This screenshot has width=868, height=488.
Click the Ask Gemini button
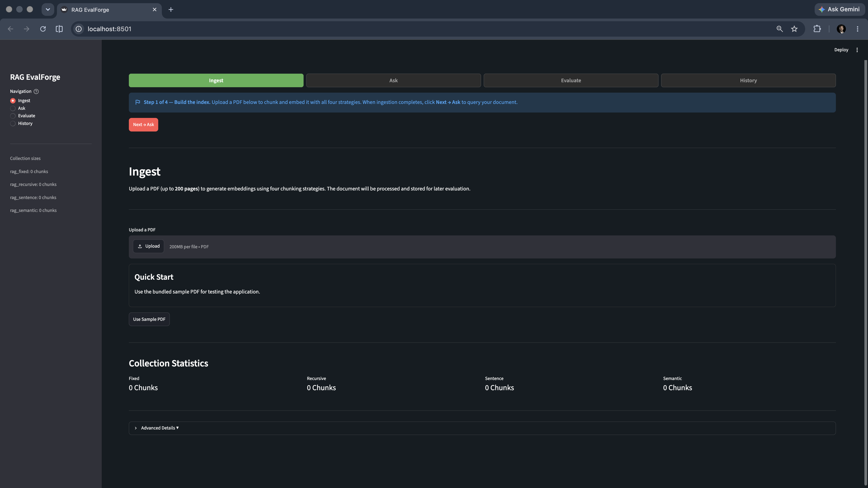[x=840, y=9]
